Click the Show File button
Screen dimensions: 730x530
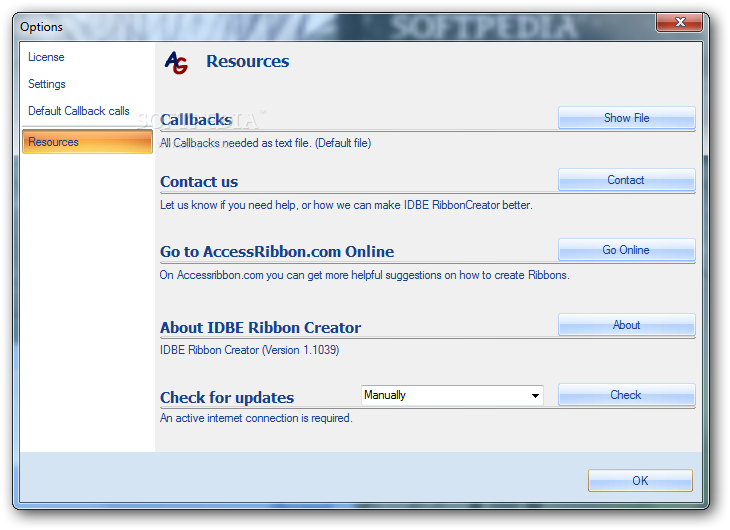coord(627,118)
